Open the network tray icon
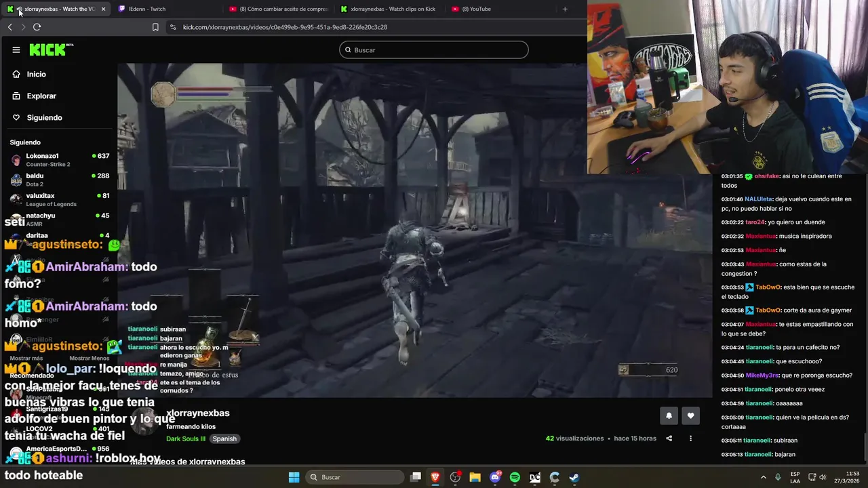Image resolution: width=868 pixels, height=488 pixels. pos(811,477)
